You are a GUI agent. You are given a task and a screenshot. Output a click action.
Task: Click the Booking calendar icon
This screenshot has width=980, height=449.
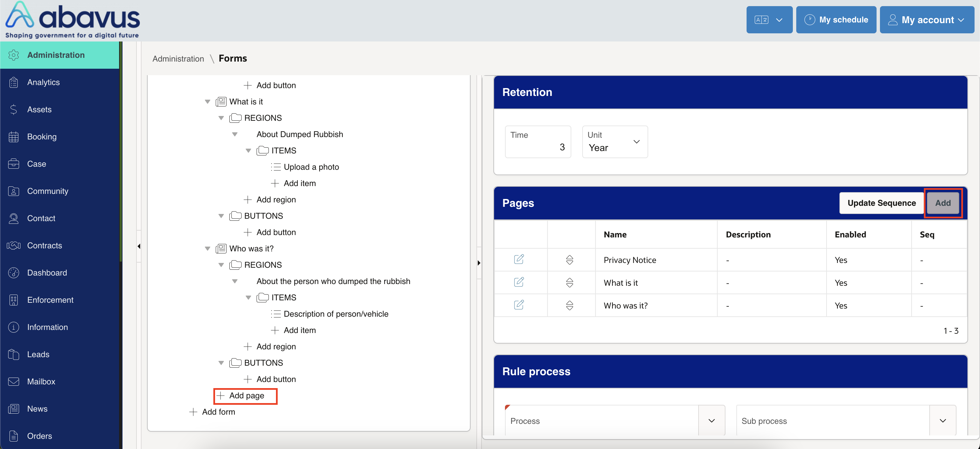14,137
